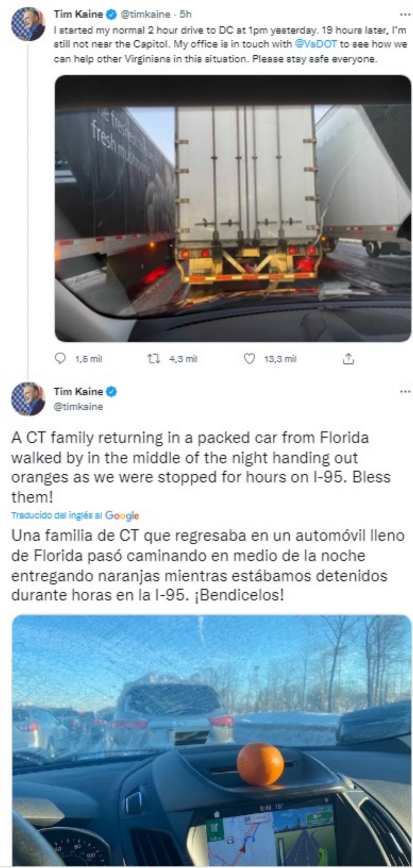Select the Tim Kaine name on the oranges tweet
This screenshot has width=413, height=868.
pos(78,392)
